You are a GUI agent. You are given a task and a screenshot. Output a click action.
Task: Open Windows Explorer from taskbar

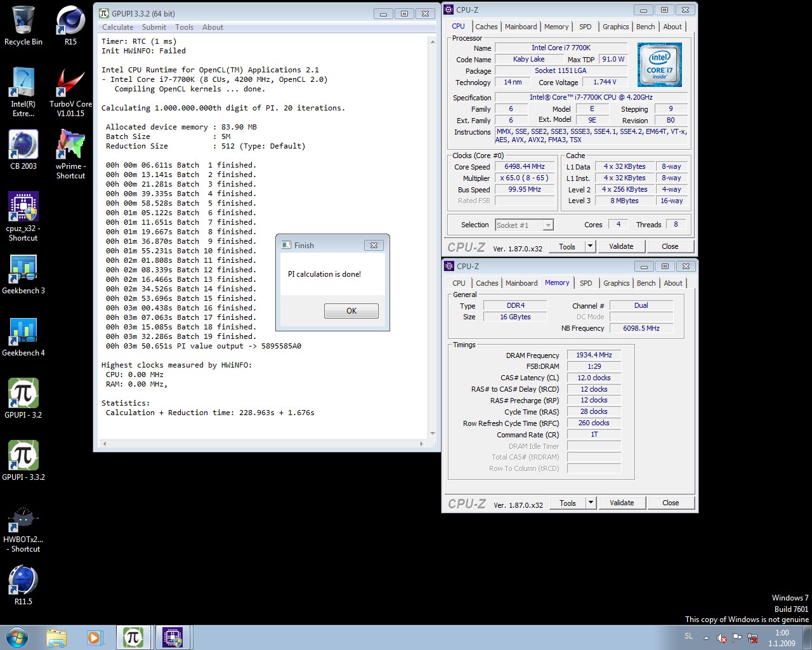[x=56, y=637]
